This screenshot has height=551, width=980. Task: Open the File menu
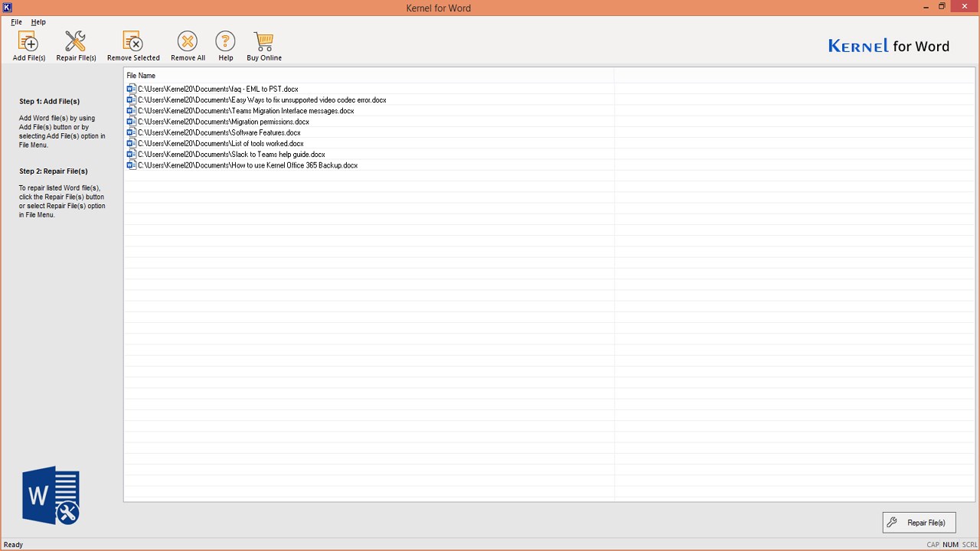[x=16, y=22]
